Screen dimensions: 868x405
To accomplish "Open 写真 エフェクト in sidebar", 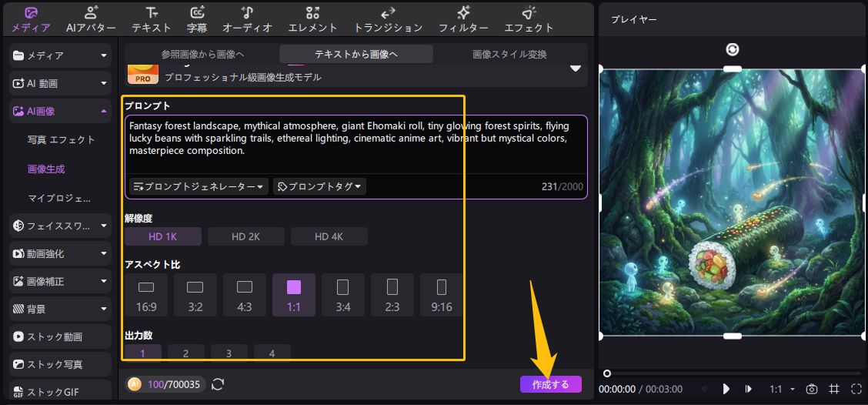I will tap(62, 139).
